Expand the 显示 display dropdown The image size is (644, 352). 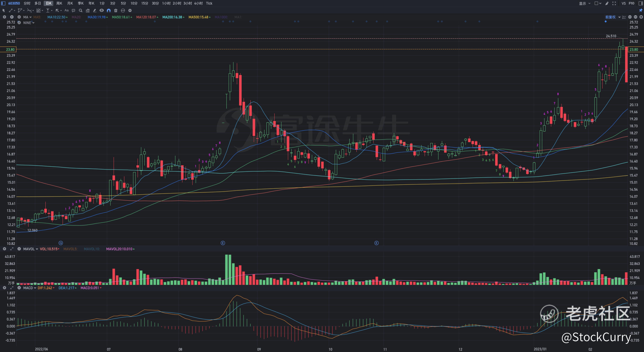point(585,3)
